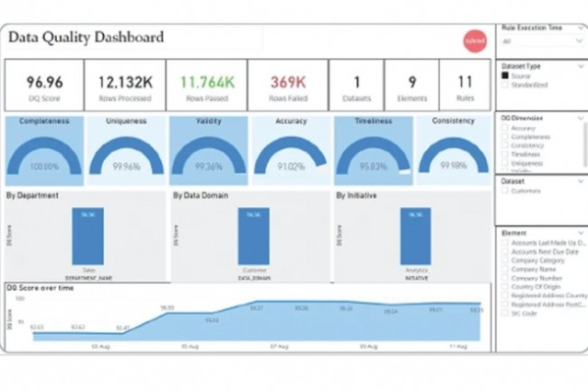The image size is (588, 392).
Task: Click the By Department chart title
Action: [32, 195]
